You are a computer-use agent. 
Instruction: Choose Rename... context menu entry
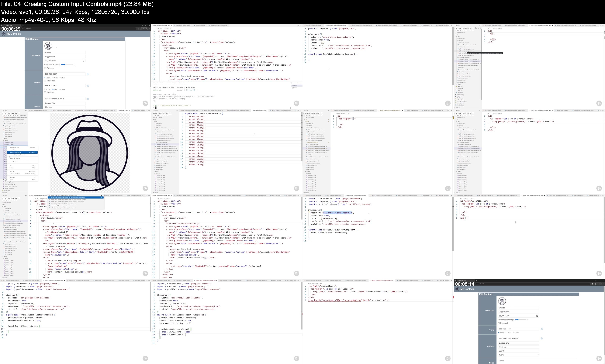pyautogui.click(x=22, y=177)
